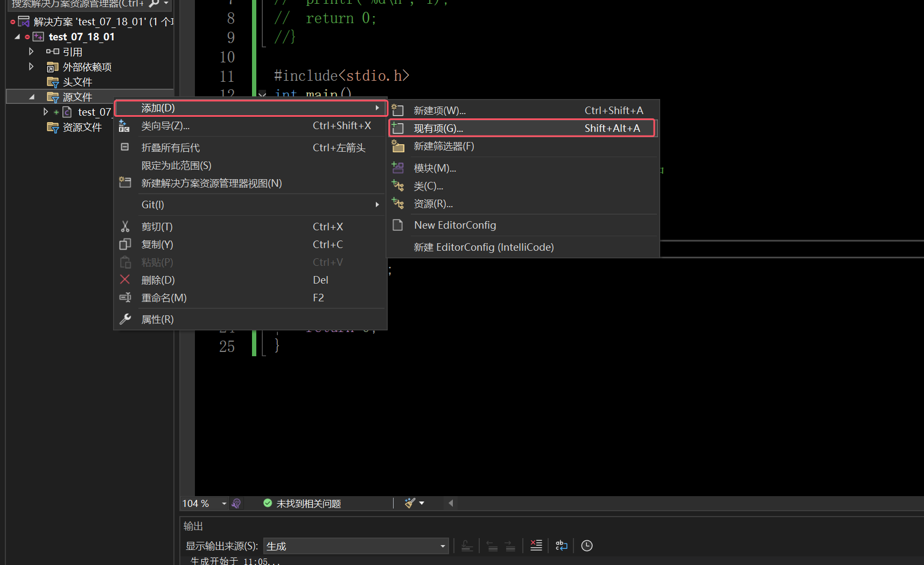Open 类向导(Z)... from context menu
Viewport: 924px width, 565px height.
click(x=251, y=126)
